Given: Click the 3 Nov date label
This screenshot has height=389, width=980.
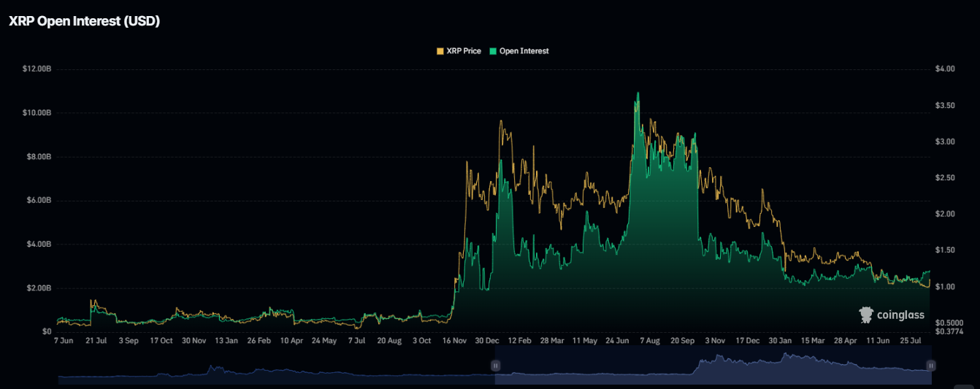Looking at the screenshot, I should click(715, 341).
